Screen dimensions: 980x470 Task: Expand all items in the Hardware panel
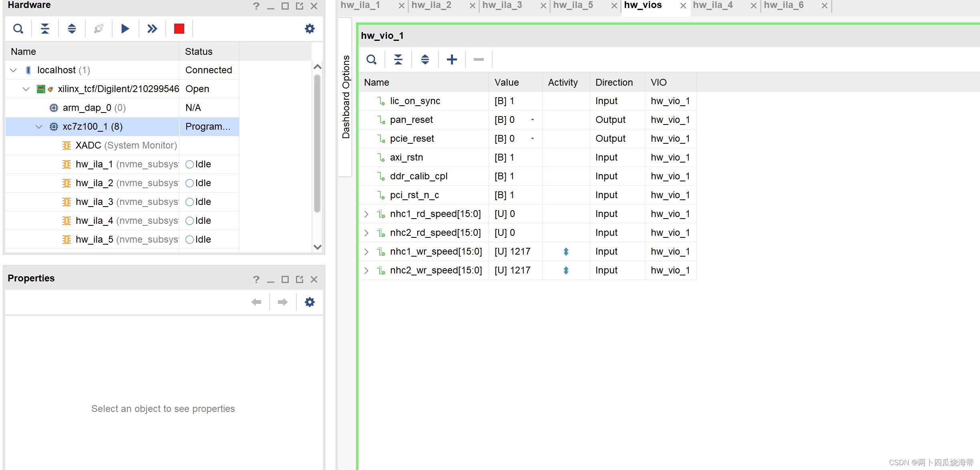tap(72, 29)
